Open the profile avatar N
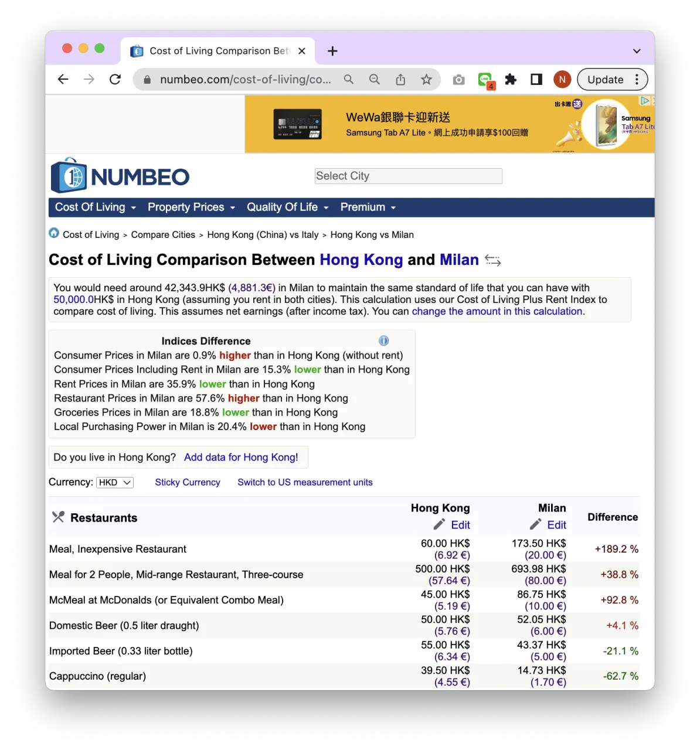 point(562,80)
